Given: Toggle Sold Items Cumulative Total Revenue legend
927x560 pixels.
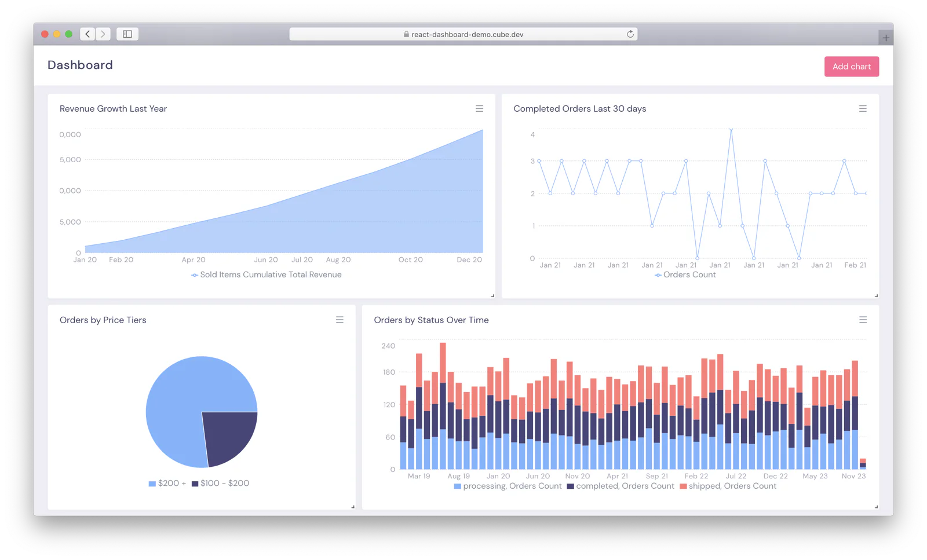Looking at the screenshot, I should [267, 274].
